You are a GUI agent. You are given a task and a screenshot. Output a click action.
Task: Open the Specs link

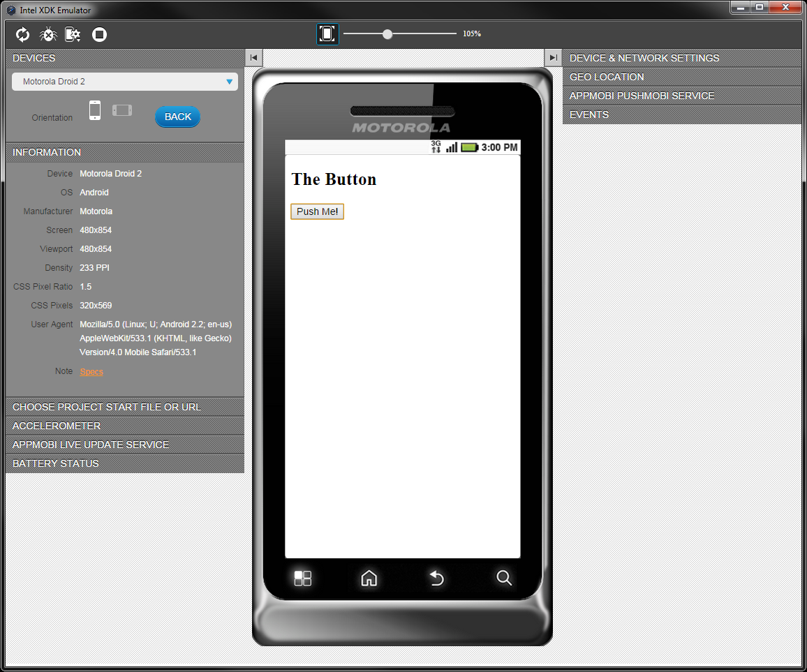(x=91, y=371)
